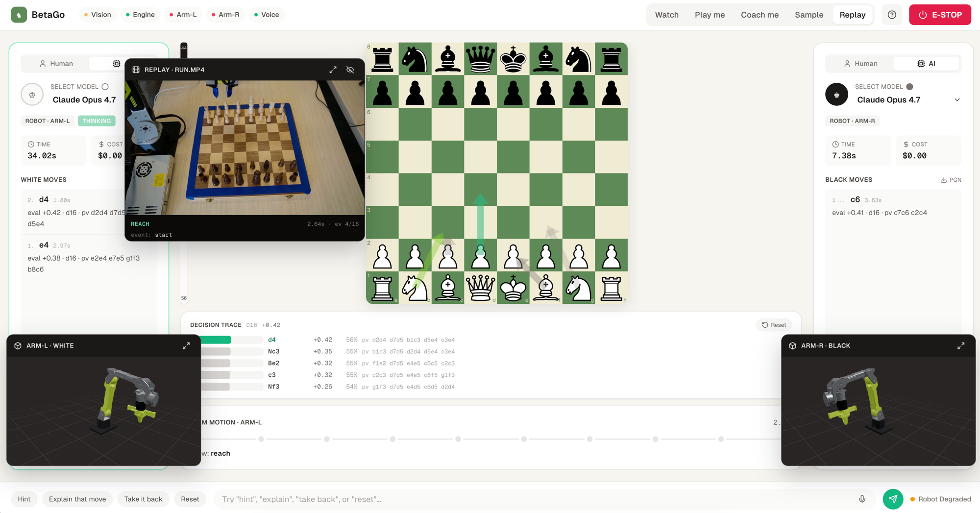Click Explain that move
This screenshot has width=980, height=513.
tap(77, 499)
